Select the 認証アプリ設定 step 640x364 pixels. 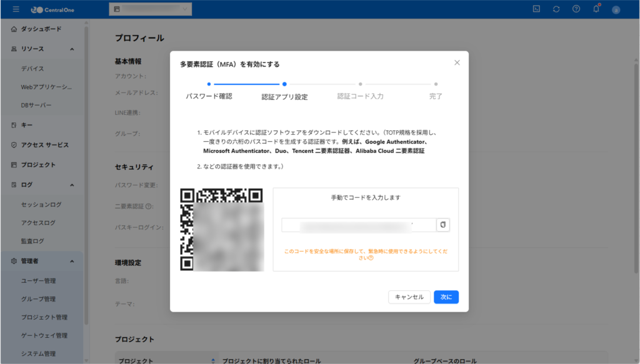point(284,96)
